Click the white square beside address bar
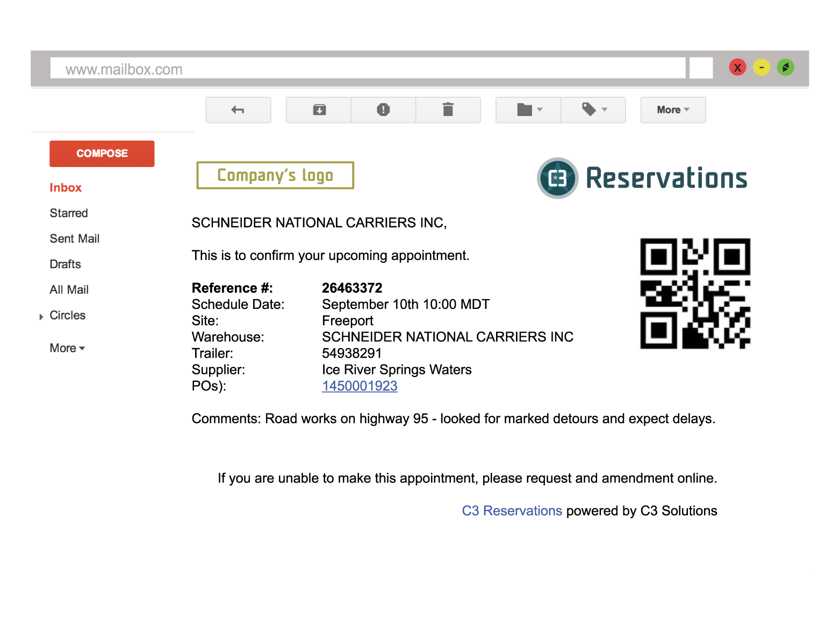Image resolution: width=840 pixels, height=621 pixels. tap(701, 68)
